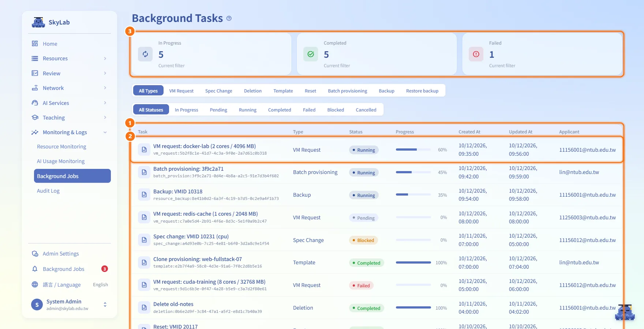This screenshot has height=329, width=644.
Task: Click the Running status badge for Backup row
Action: 364,195
